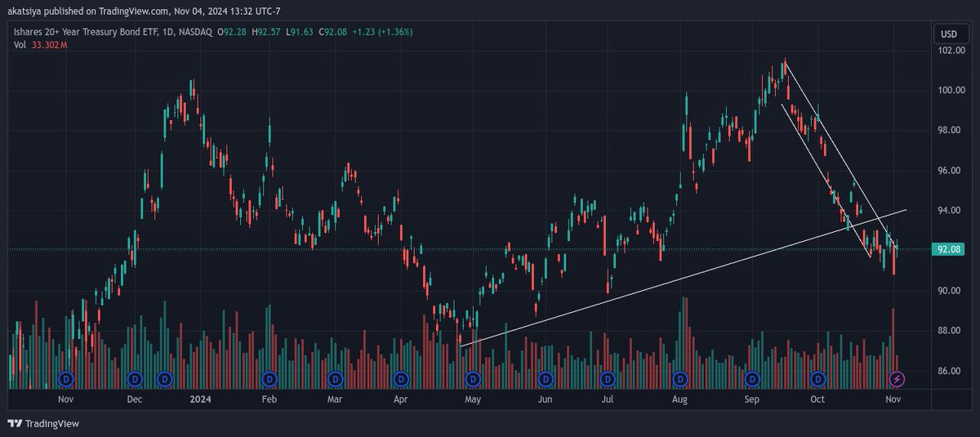Select the long ascending white trend line
The width and height of the screenshot is (980, 437).
pos(684,278)
